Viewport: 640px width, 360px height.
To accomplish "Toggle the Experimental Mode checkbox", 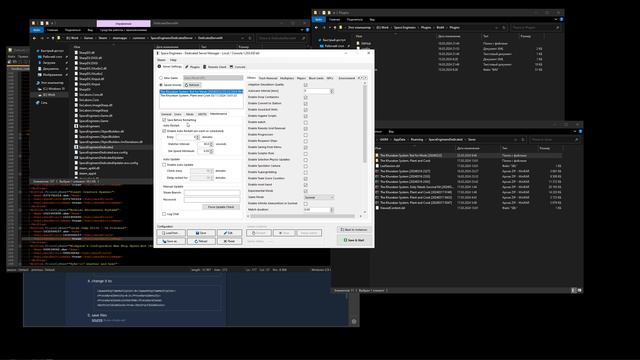I will (305, 191).
